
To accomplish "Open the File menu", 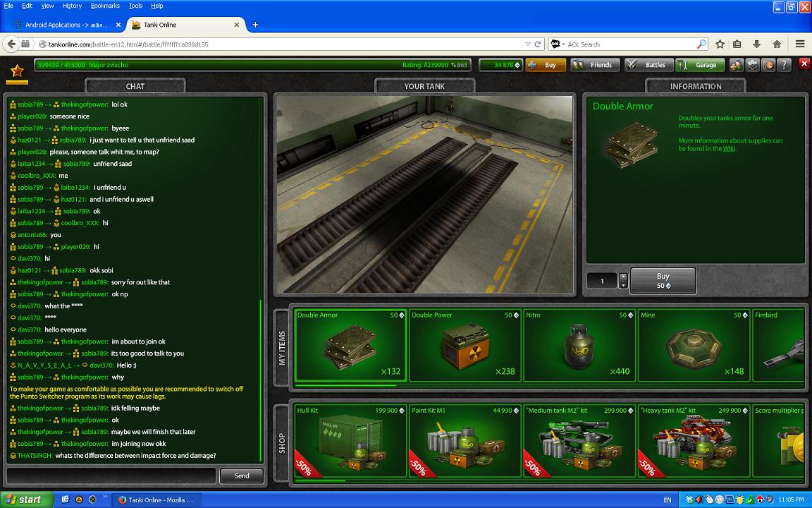I will tap(8, 6).
